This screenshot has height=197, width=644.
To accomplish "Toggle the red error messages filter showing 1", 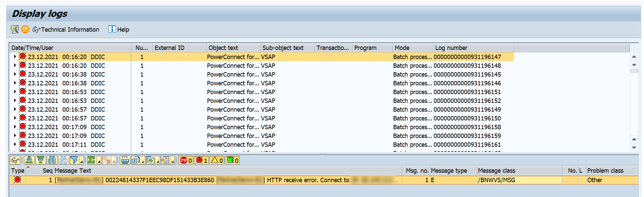I will pos(201,160).
